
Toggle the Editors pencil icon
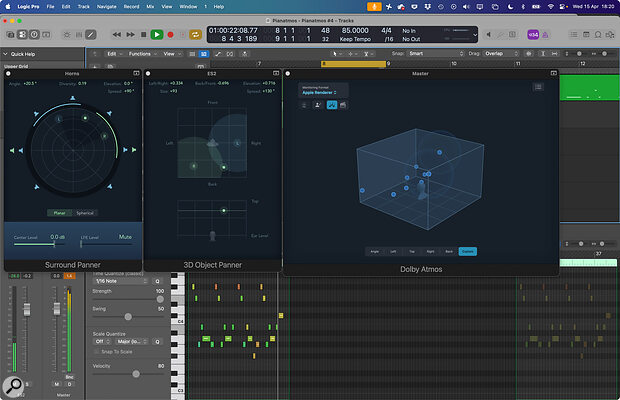91,35
